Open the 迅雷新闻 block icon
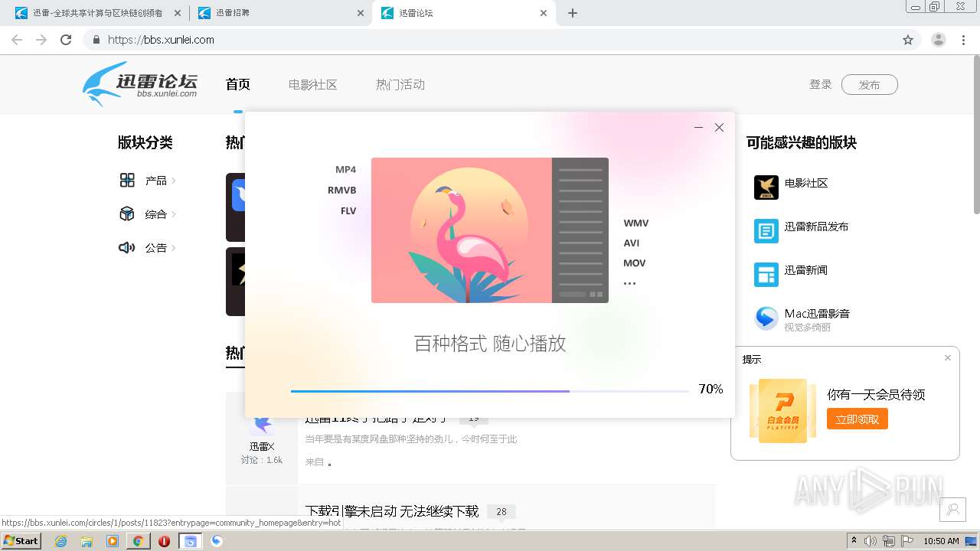The image size is (980, 551). (766, 275)
